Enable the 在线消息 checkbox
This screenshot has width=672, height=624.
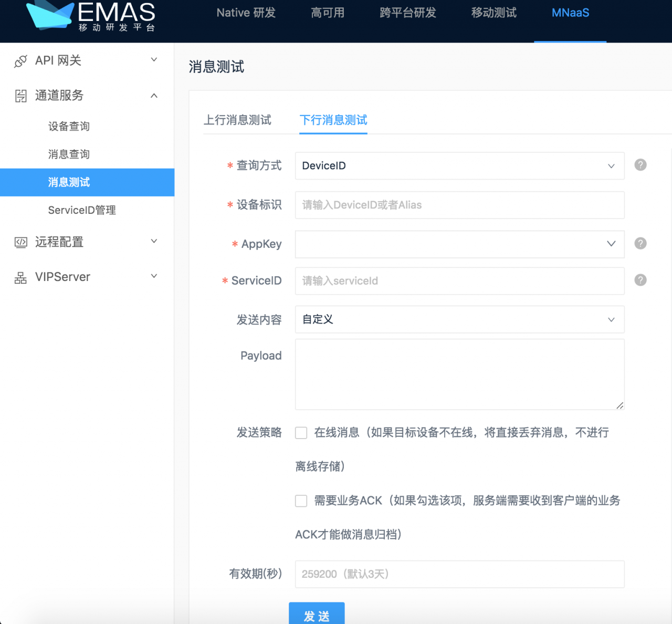click(301, 433)
